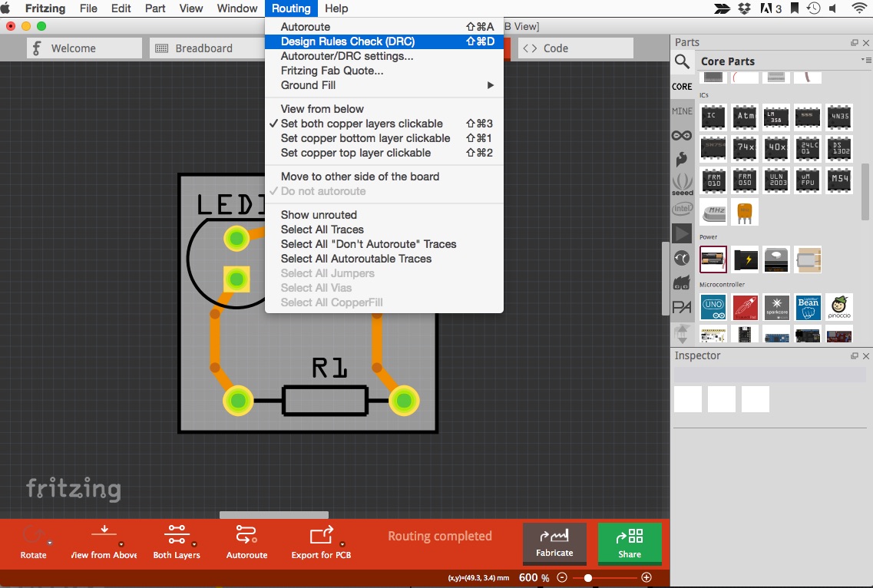Viewport: 873px width, 588px height.
Task: Click View from Above toolbar button
Action: point(104,543)
